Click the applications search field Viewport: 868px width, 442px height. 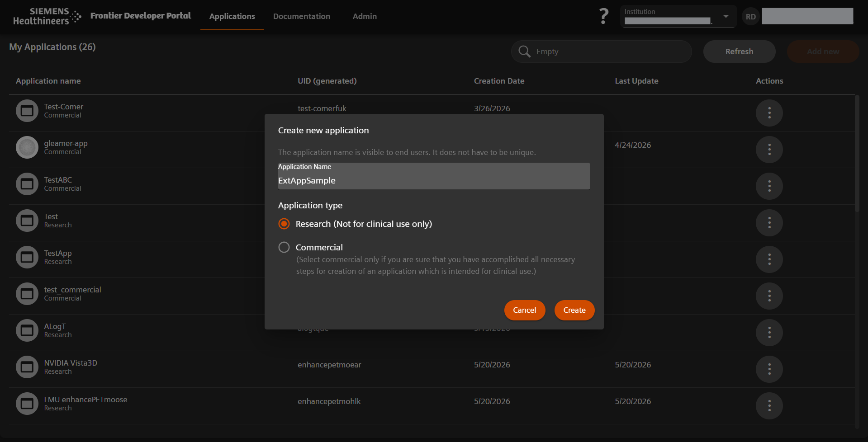pos(601,52)
